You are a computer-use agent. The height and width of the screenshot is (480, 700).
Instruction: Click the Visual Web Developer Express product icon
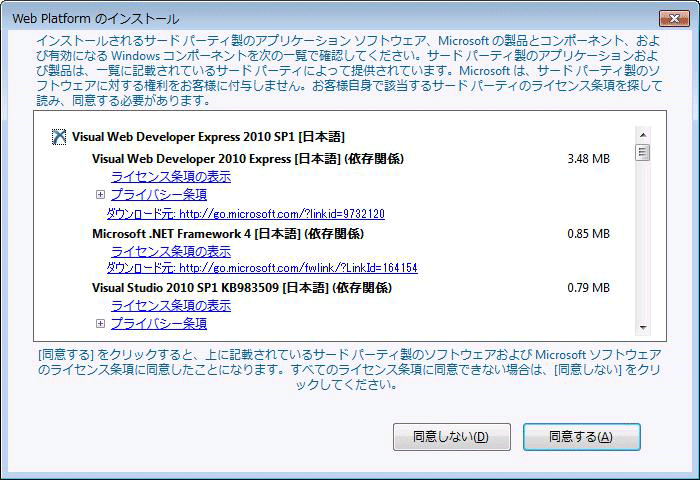click(x=59, y=137)
